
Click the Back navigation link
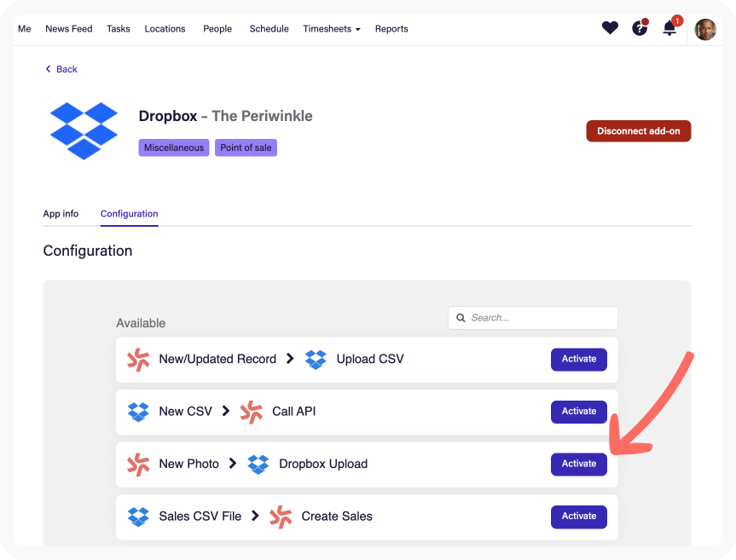[60, 68]
